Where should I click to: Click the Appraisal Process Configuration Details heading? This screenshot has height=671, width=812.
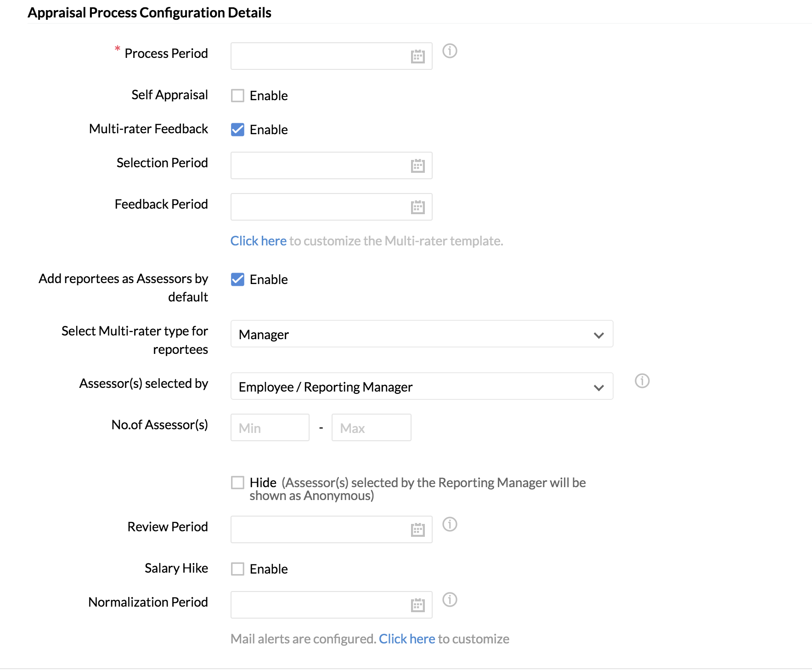[x=150, y=13]
